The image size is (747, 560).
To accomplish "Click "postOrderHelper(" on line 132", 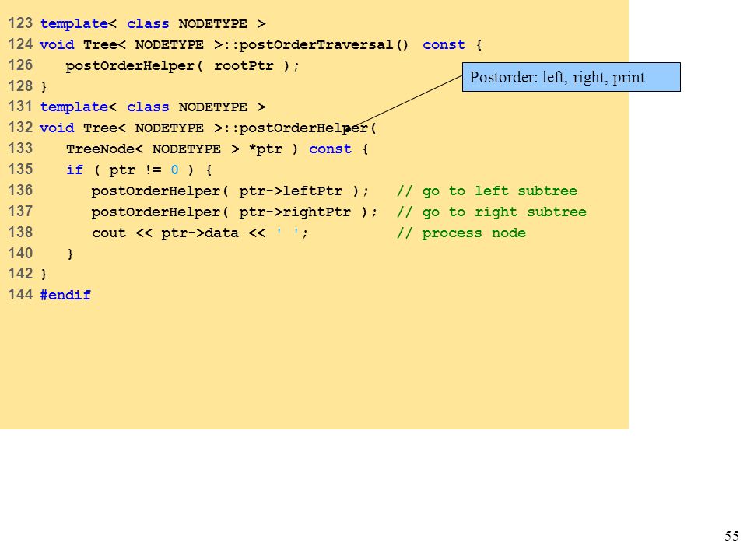I will (308, 128).
